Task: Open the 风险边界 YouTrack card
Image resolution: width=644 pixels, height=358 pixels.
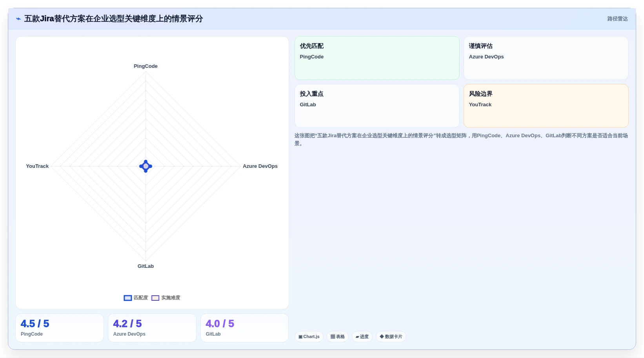Action: pos(546,106)
